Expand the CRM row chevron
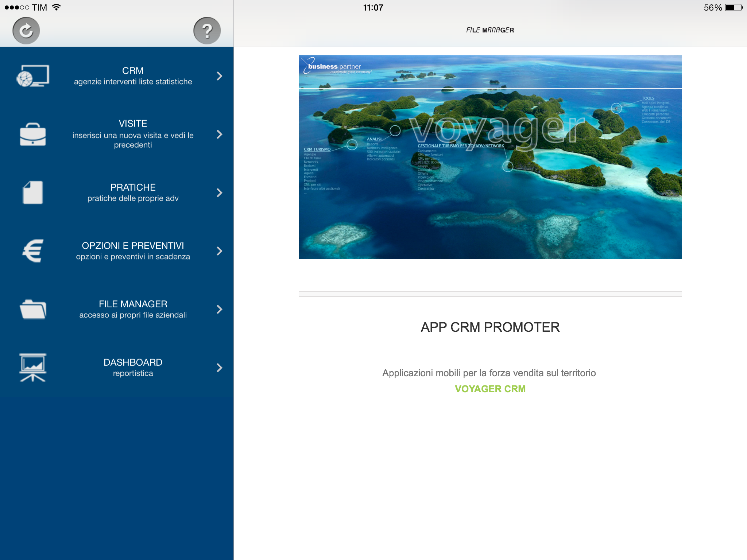This screenshot has width=747, height=560. pos(219,76)
